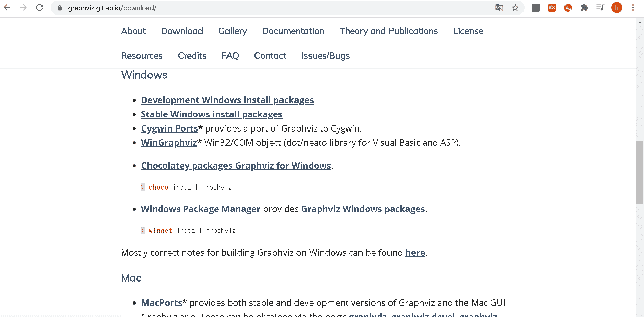
Task: Click the Windows section heading
Action: (x=144, y=75)
